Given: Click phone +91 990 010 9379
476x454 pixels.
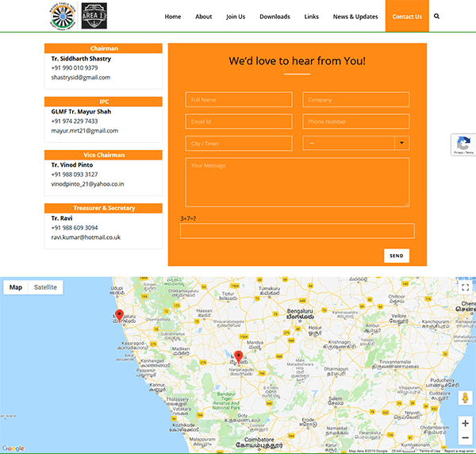Looking at the screenshot, I should pyautogui.click(x=75, y=67).
